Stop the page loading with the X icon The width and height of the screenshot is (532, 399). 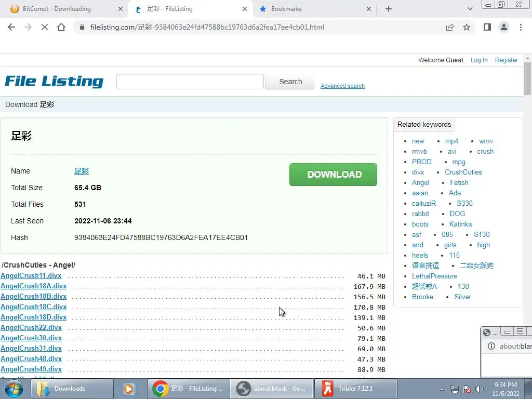[x=45, y=27]
